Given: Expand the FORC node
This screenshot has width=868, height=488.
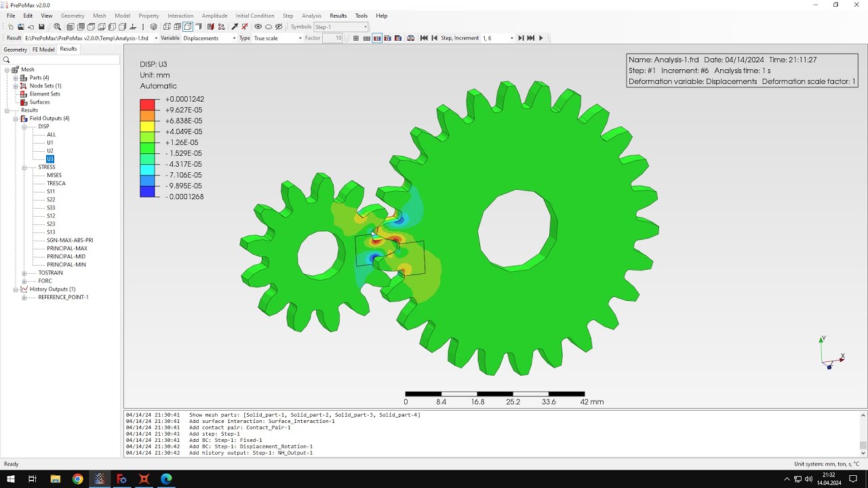Looking at the screenshot, I should coord(24,281).
